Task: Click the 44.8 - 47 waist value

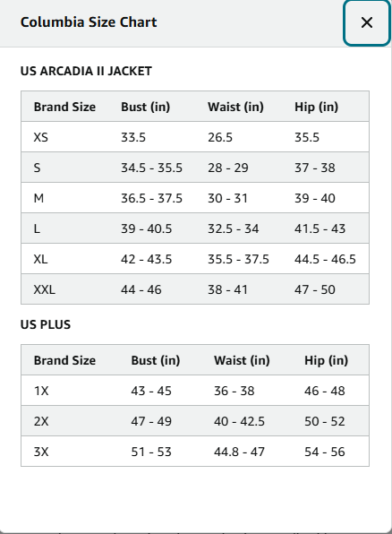Action: coord(239,452)
